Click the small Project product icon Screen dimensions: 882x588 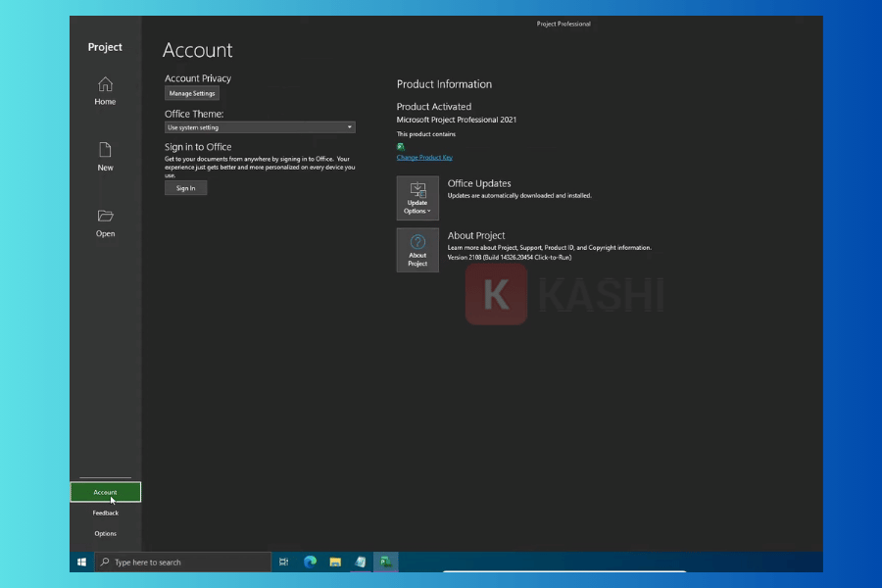[x=401, y=146]
